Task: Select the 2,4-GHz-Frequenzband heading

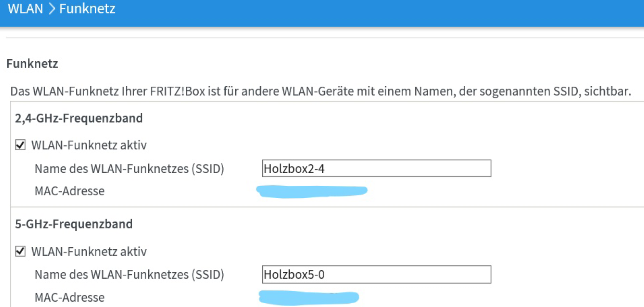Action: point(79,118)
